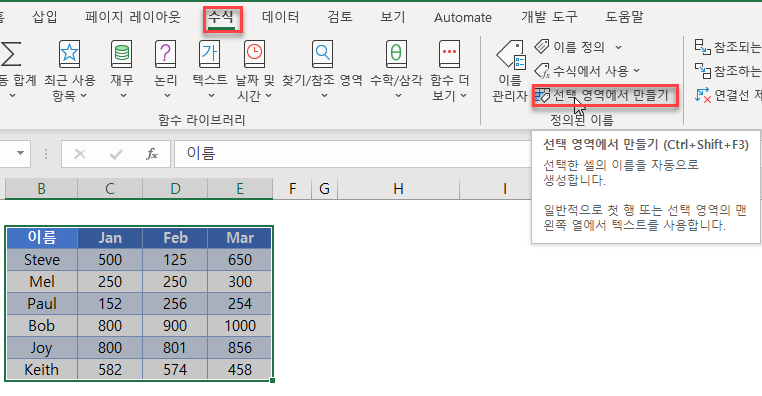This screenshot has width=762, height=396.
Task: Open the 검토 tab
Action: (x=340, y=17)
